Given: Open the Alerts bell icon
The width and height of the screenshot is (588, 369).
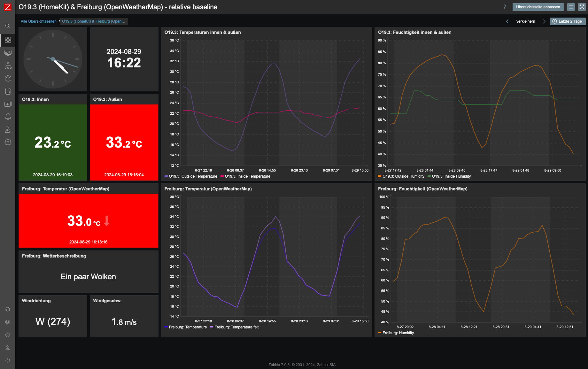Looking at the screenshot, I should point(8,117).
